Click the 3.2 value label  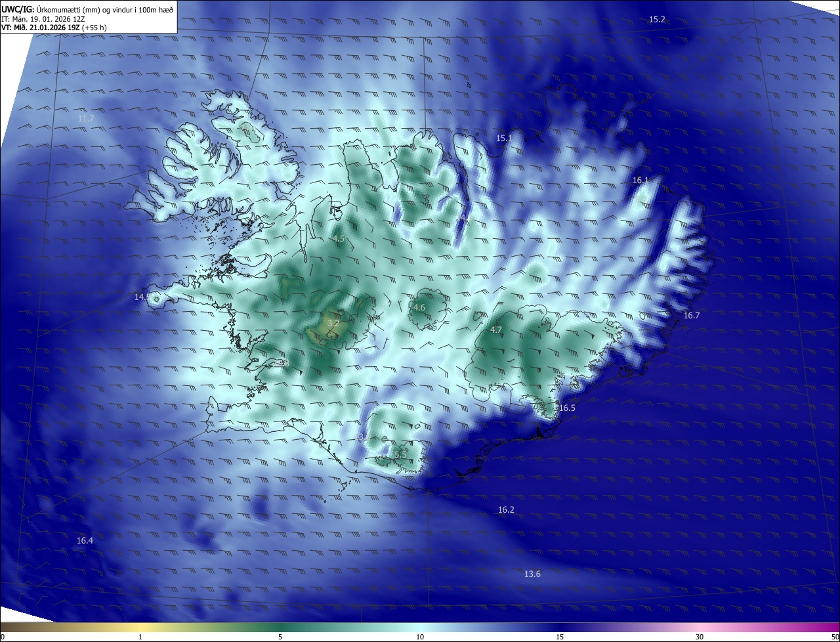(333, 324)
